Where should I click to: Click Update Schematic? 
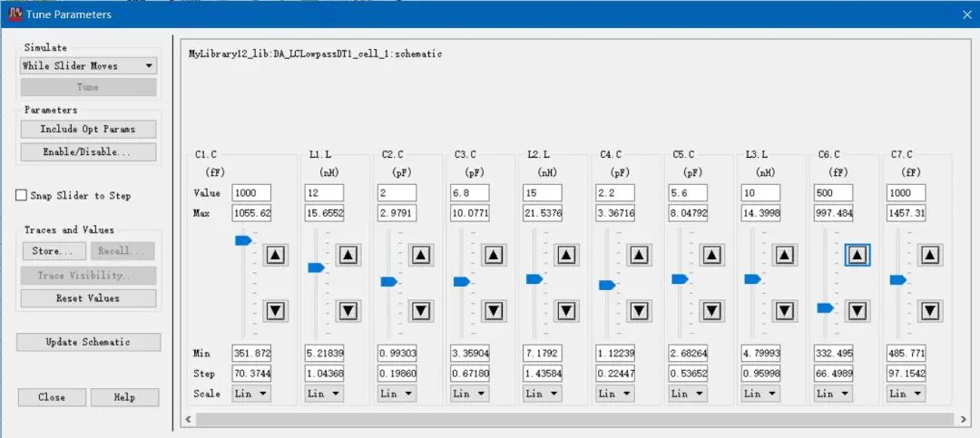pos(88,342)
